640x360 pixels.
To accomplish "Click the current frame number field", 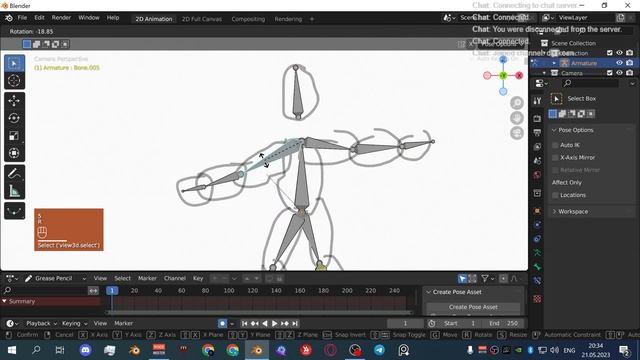I will (x=405, y=323).
